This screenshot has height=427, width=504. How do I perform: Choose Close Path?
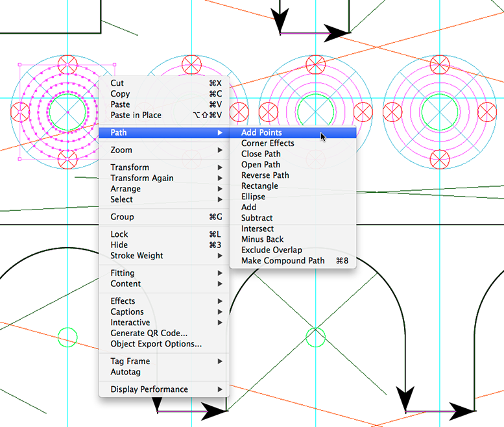[293, 154]
